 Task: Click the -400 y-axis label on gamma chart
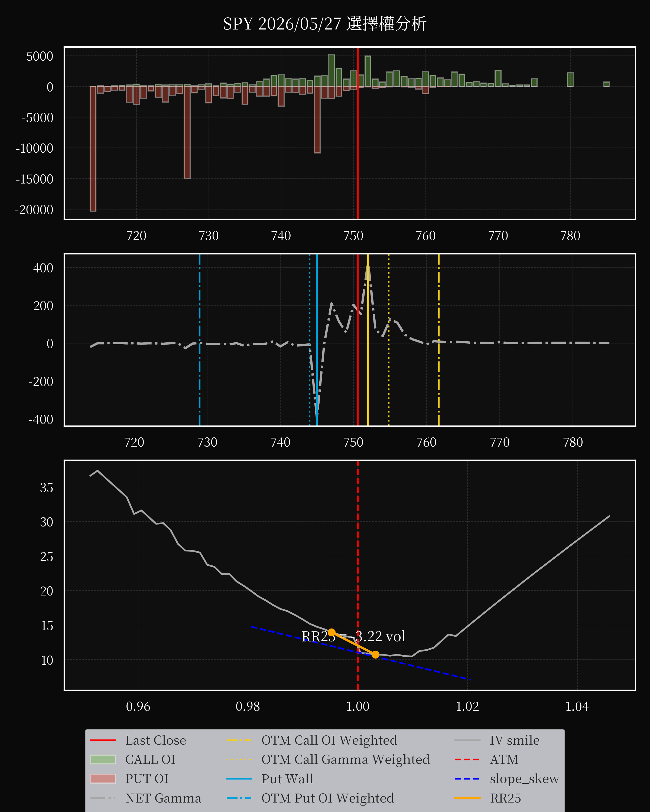click(41, 420)
